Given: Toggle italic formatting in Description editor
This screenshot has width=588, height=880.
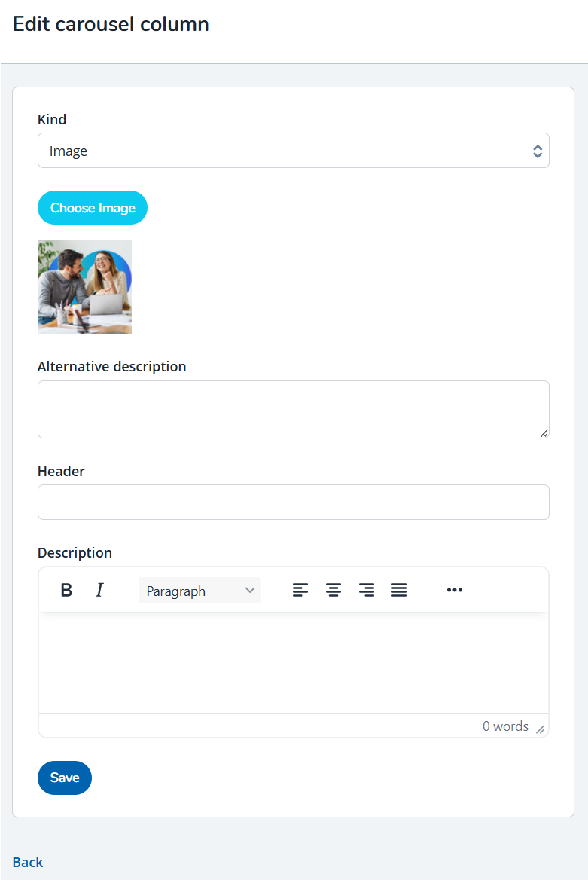Looking at the screenshot, I should pos(99,590).
